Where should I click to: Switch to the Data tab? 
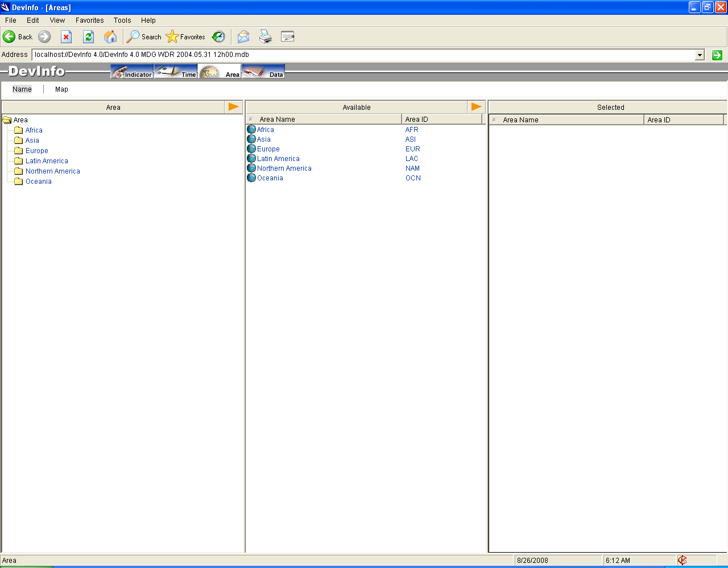click(x=263, y=72)
